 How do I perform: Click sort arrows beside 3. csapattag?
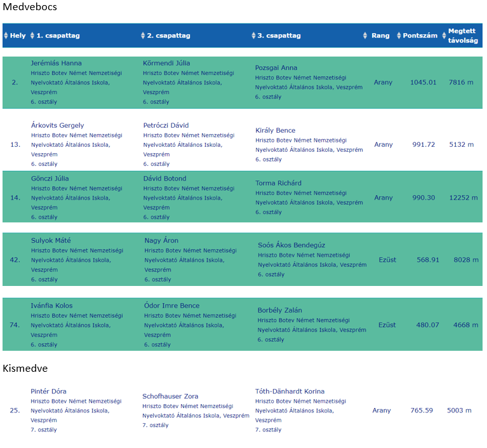[253, 36]
